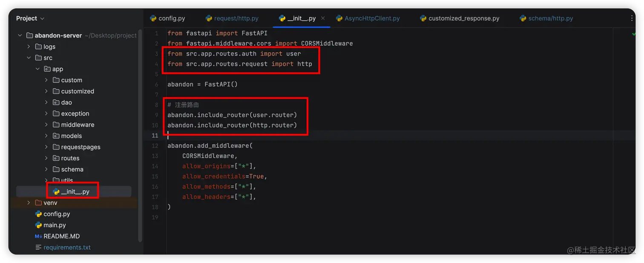Click 'abandon.include_router(user.router)' line
Image resolution: width=644 pixels, height=263 pixels.
(232, 115)
